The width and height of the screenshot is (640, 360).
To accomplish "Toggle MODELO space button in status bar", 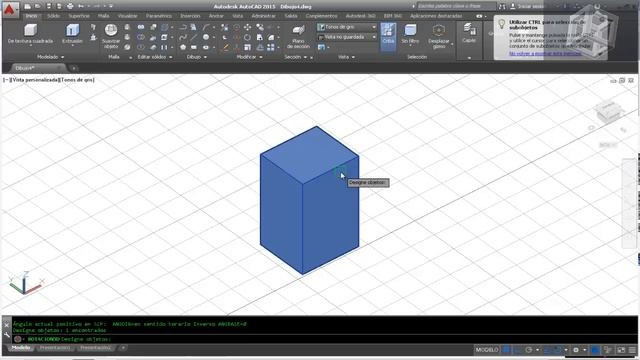I will 487,350.
